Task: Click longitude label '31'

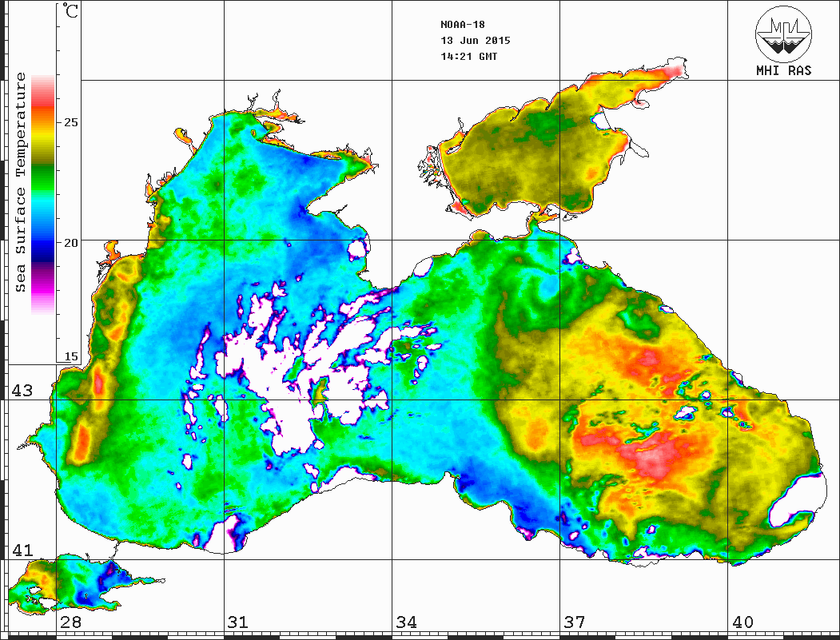Action: click(x=238, y=622)
